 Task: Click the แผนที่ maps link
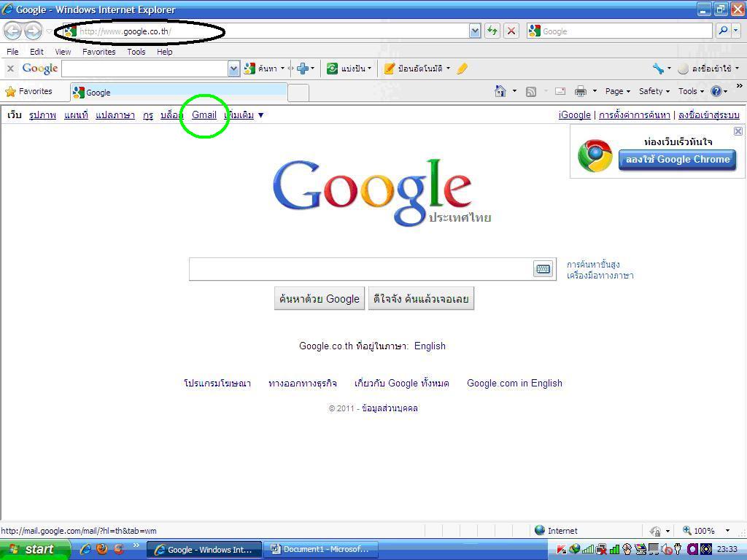point(76,114)
